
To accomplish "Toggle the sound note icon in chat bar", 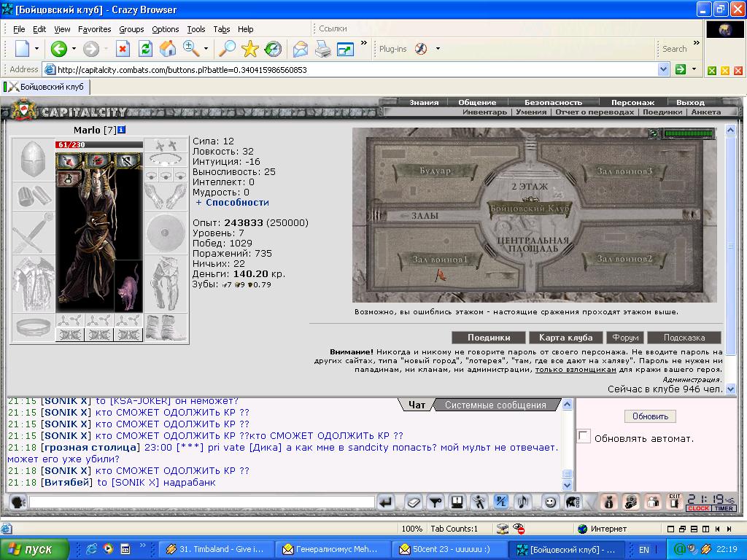I will pos(522,502).
